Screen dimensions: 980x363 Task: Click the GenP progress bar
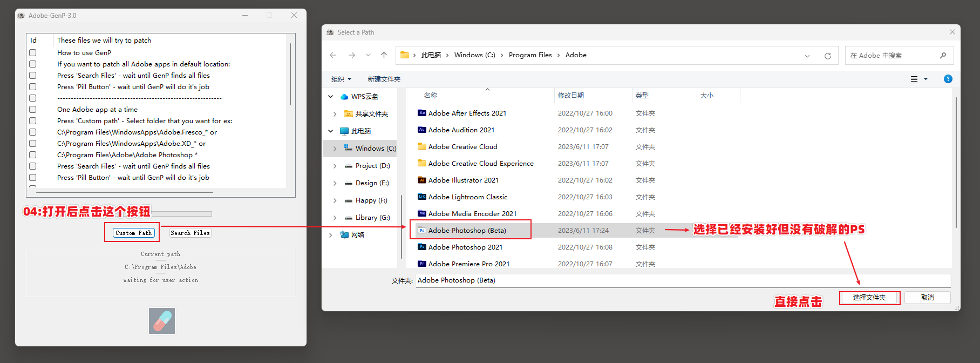tap(181, 214)
